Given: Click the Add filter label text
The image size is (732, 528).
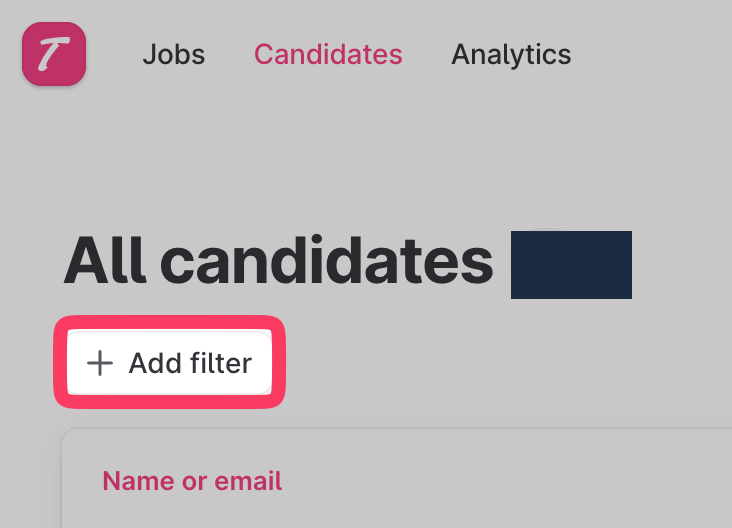Looking at the screenshot, I should [190, 363].
